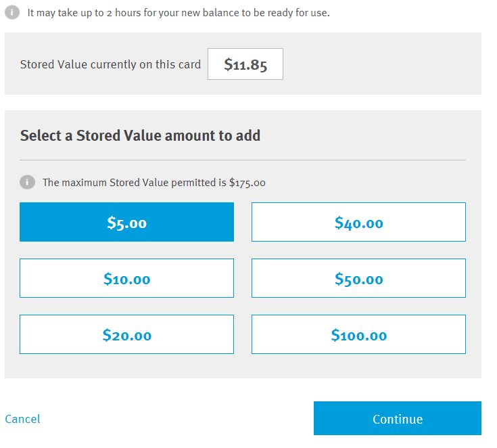Add $100.00 by selecting its button
497x448 pixels.
[358, 334]
